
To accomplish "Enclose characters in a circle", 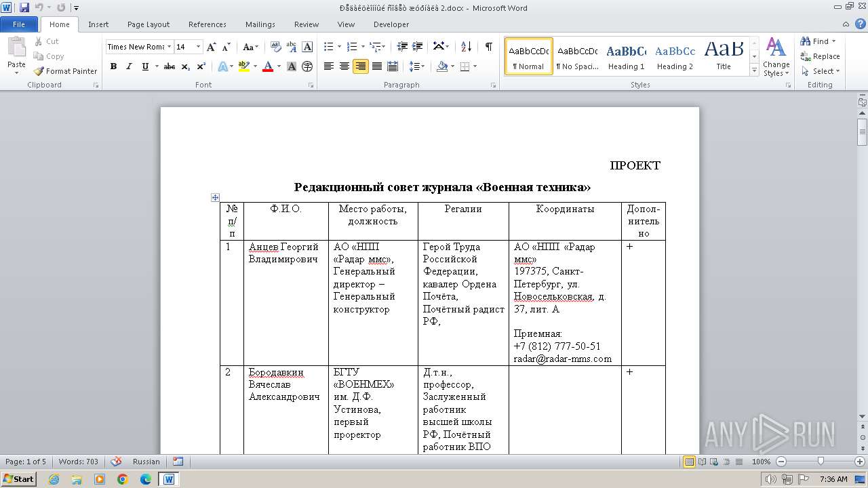I will tap(307, 66).
